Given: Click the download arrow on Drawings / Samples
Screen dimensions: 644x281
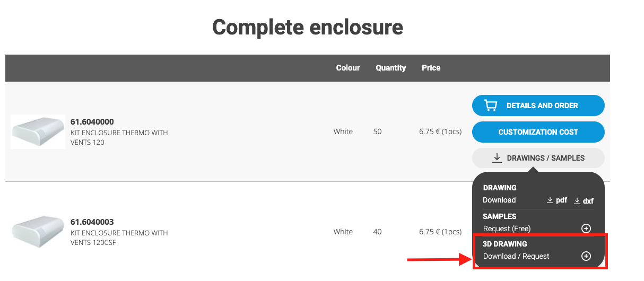Looking at the screenshot, I should (497, 158).
